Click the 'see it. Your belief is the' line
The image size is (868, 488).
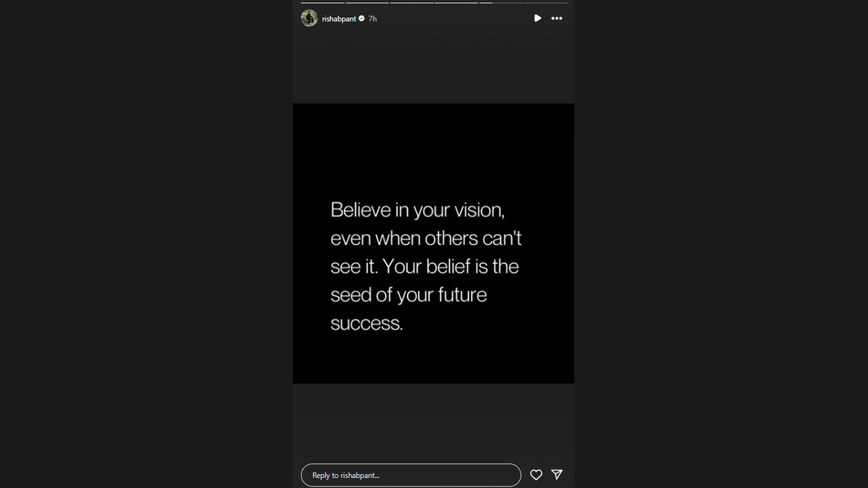click(425, 267)
